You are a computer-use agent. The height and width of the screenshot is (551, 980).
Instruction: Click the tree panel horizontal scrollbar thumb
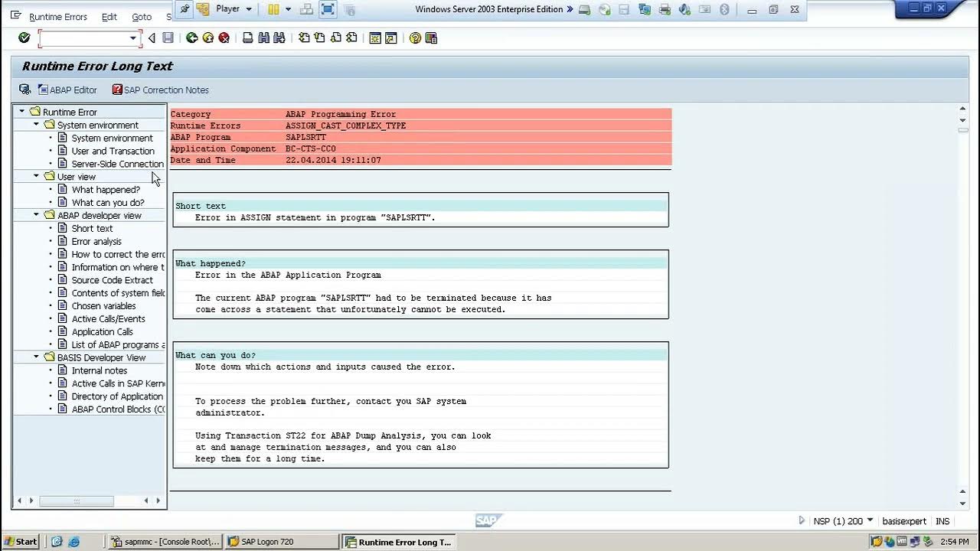click(77, 500)
